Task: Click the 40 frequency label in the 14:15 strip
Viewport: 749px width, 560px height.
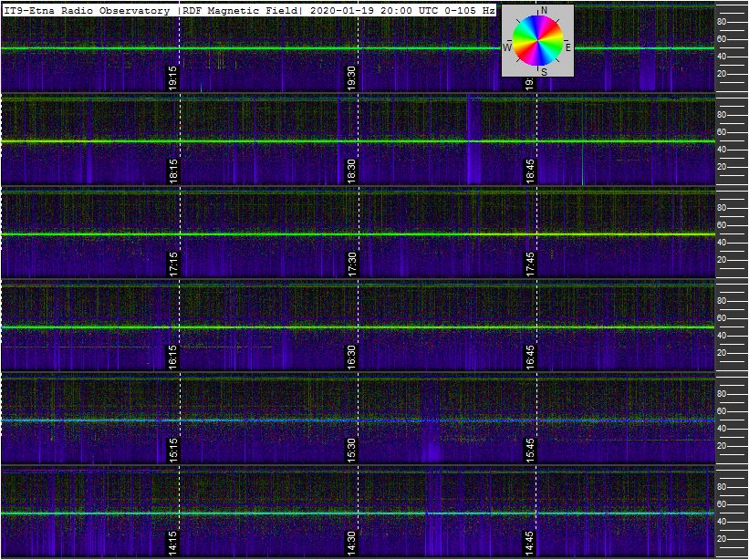Action: 723,522
